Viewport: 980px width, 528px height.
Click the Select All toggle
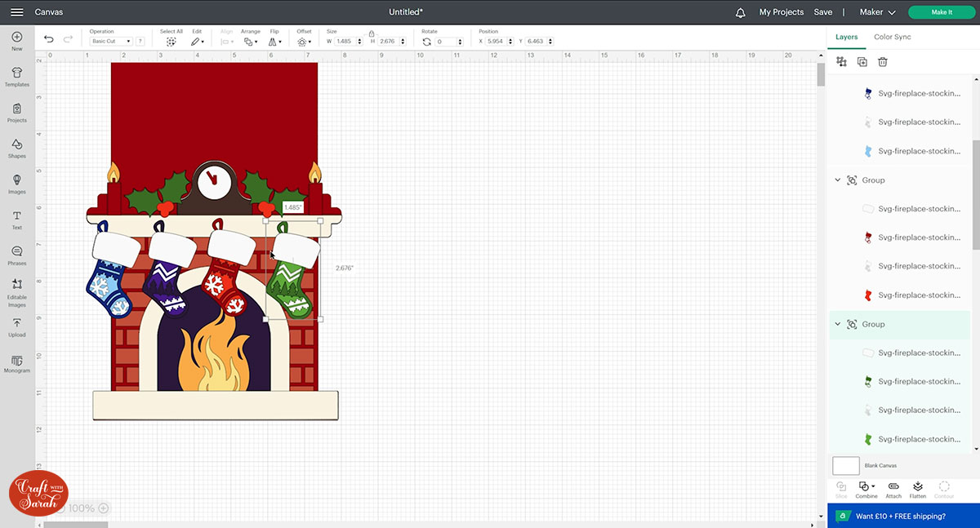(171, 41)
